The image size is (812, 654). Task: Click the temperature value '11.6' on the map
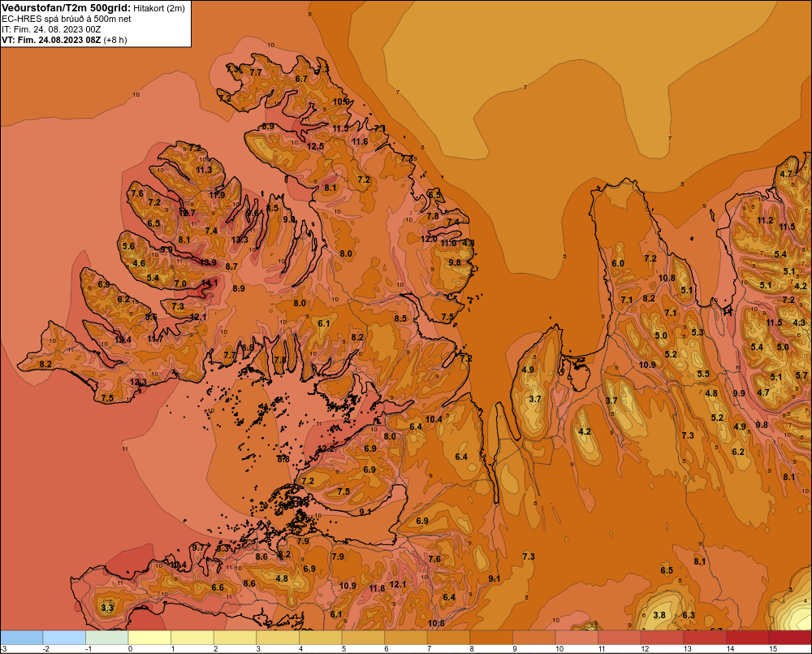(x=360, y=141)
